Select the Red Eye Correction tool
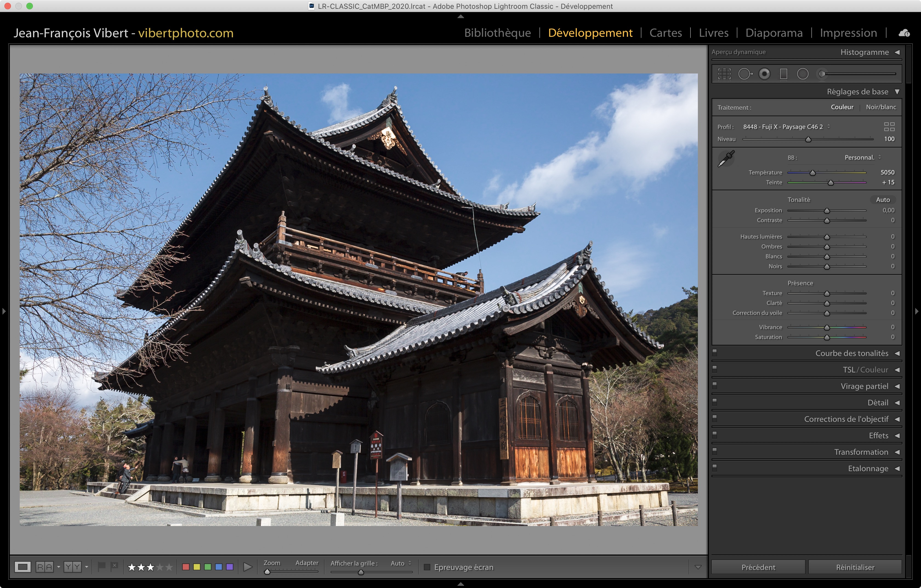The height and width of the screenshot is (588, 921). point(764,74)
